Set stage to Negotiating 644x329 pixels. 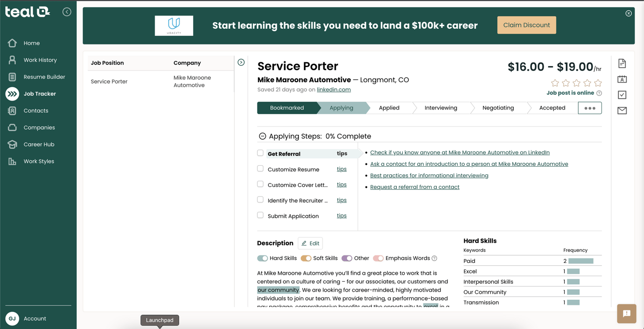(498, 108)
